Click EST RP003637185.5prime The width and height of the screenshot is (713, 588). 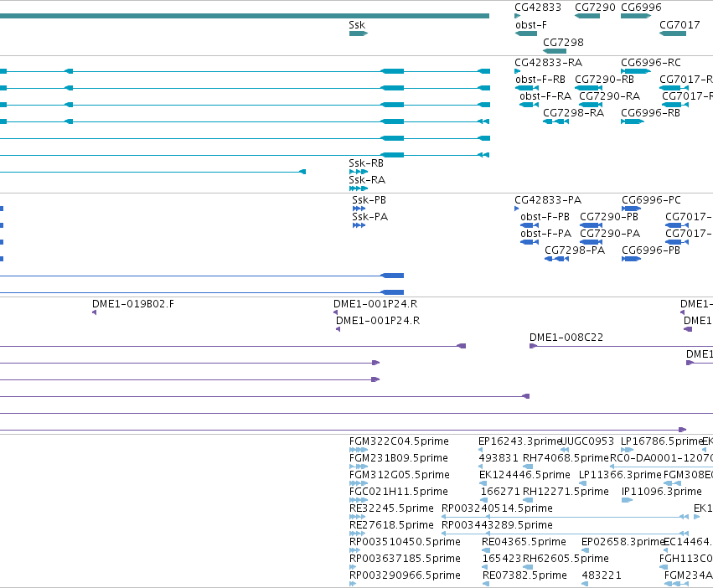click(x=405, y=559)
